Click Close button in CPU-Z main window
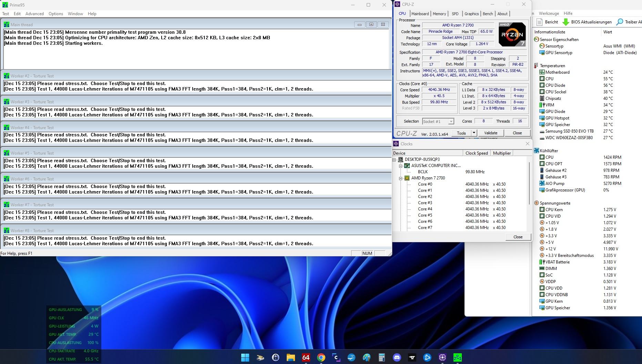This screenshot has height=364, width=642. tap(517, 133)
